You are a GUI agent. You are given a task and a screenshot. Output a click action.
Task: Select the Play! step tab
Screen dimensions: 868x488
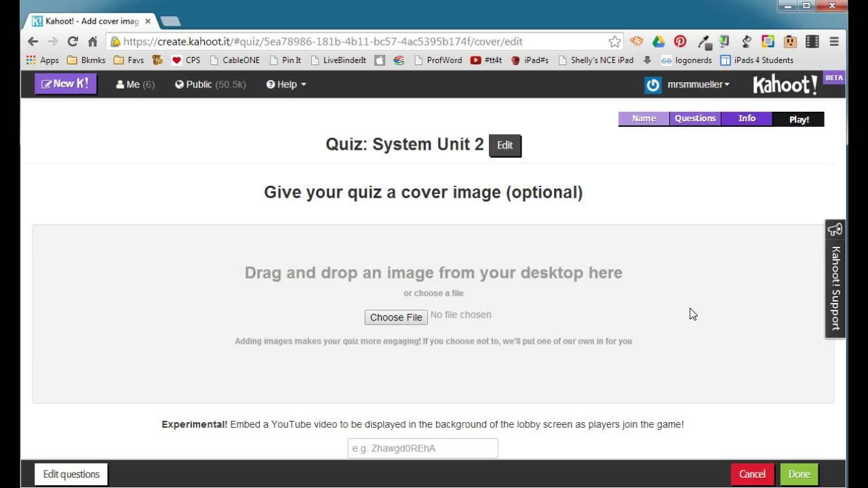coord(799,119)
